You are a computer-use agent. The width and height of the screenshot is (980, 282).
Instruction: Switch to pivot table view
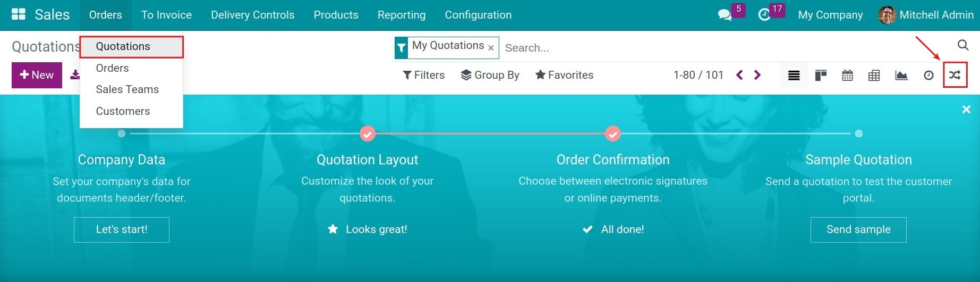coord(874,76)
